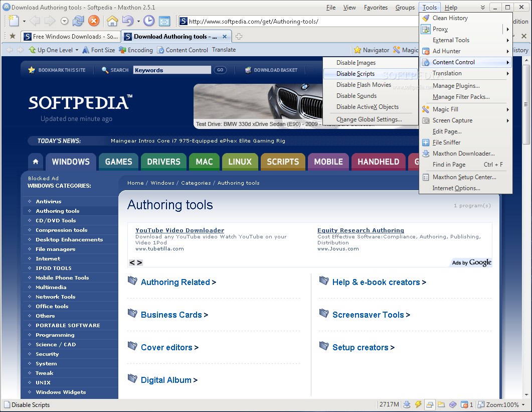
Task: Open the Help menu
Action: [451, 8]
